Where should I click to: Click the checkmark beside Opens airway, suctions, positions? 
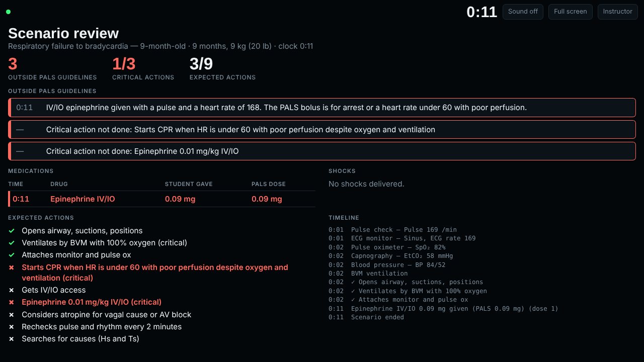coord(12,231)
